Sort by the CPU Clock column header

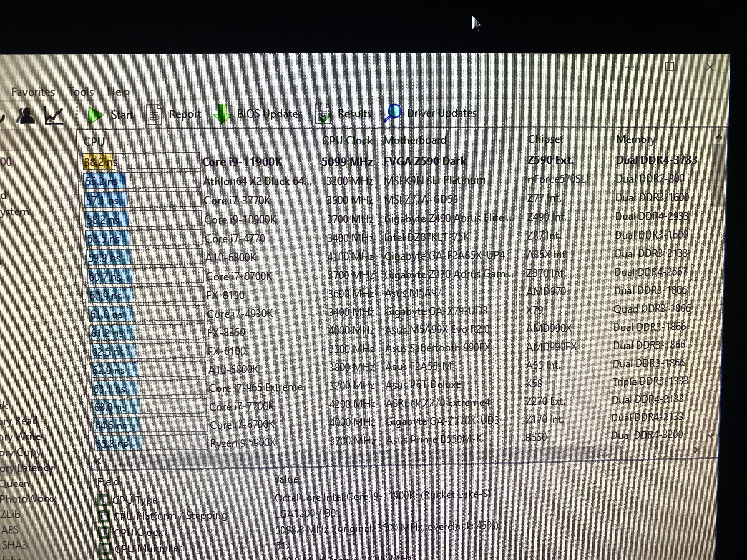coord(347,140)
